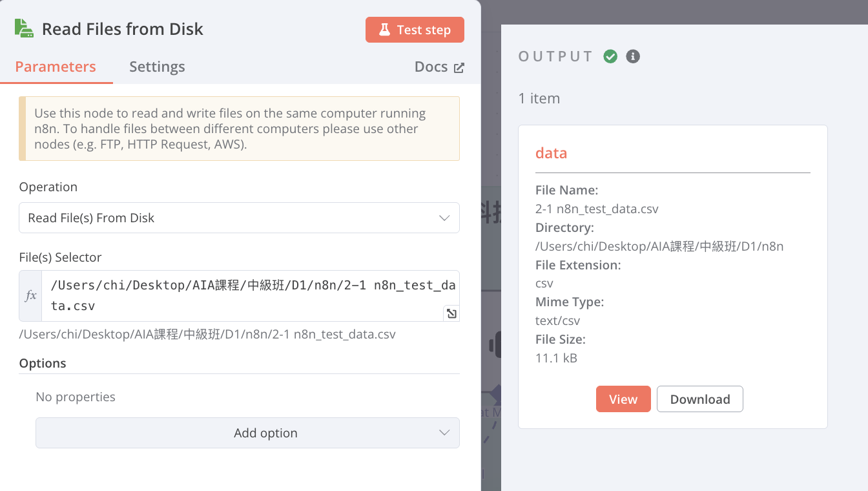Run the node with Test step

click(415, 30)
